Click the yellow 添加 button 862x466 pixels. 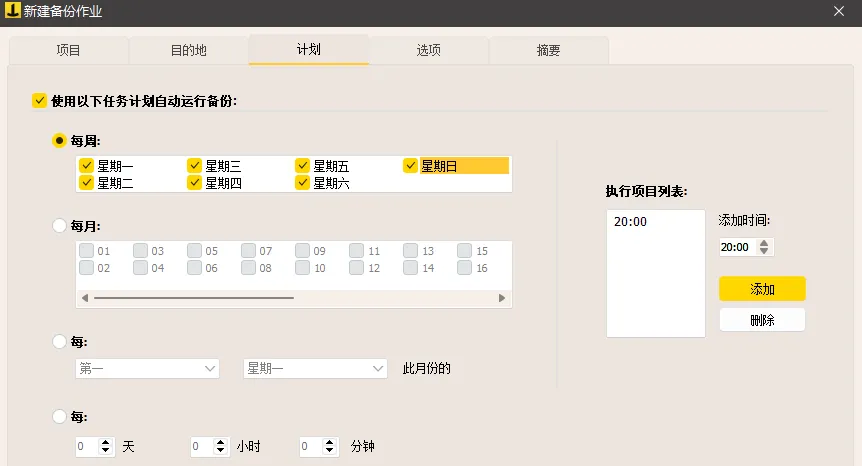(x=762, y=289)
